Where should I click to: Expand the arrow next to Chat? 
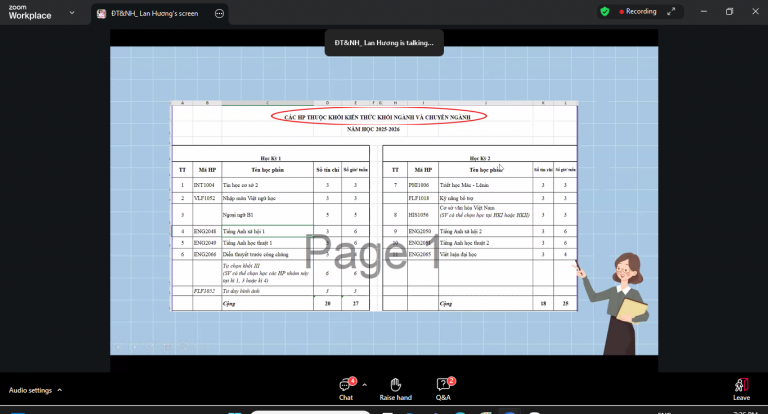(x=364, y=385)
